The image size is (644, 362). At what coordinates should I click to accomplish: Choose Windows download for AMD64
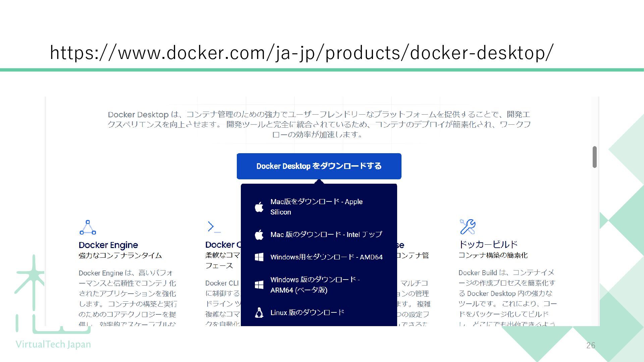[x=326, y=257]
